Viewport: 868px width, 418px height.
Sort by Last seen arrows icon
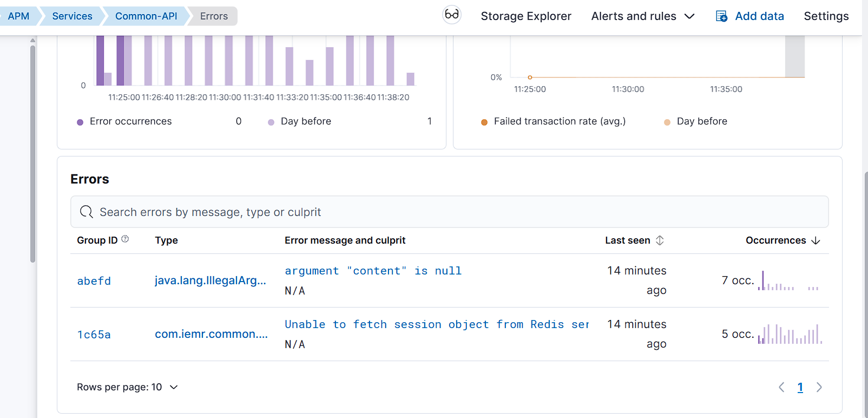(x=660, y=240)
